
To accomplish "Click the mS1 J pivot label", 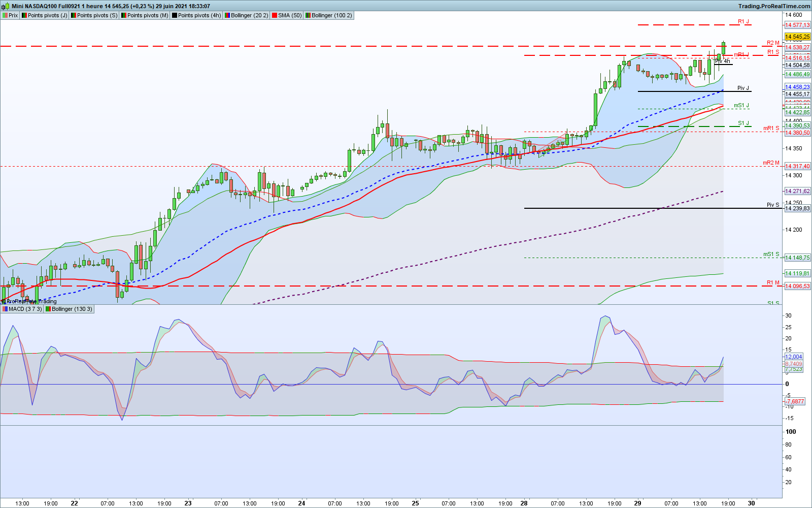I will point(741,106).
